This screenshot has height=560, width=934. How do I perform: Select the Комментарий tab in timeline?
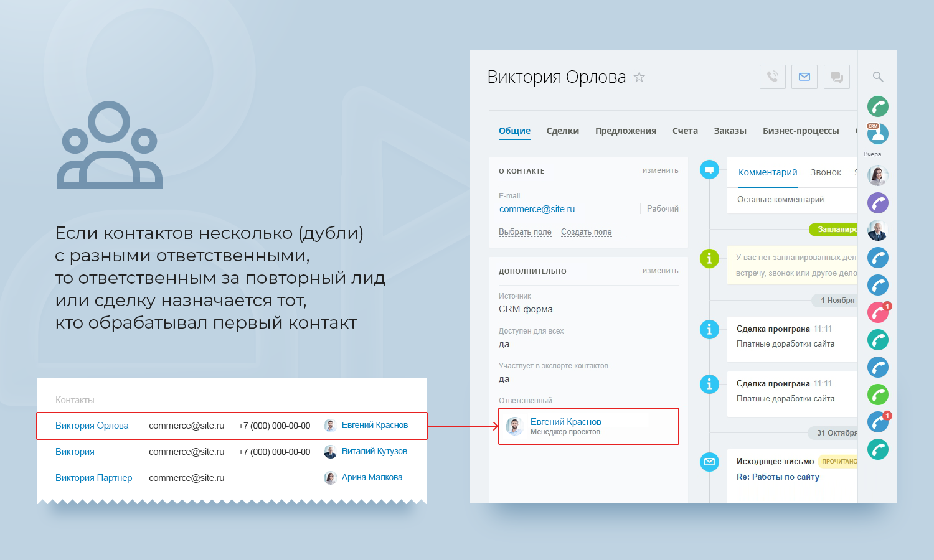point(768,172)
